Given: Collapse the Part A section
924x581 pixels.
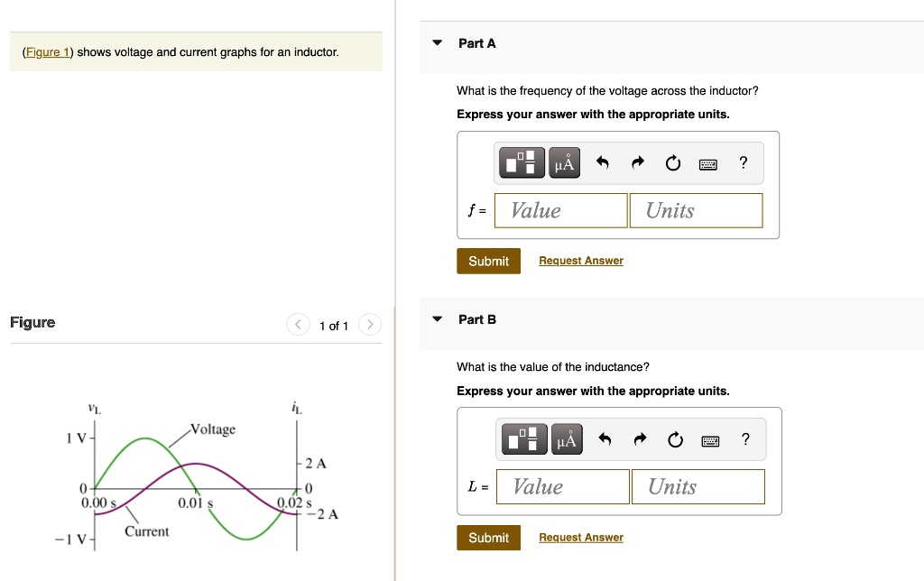Looking at the screenshot, I should pos(436,42).
